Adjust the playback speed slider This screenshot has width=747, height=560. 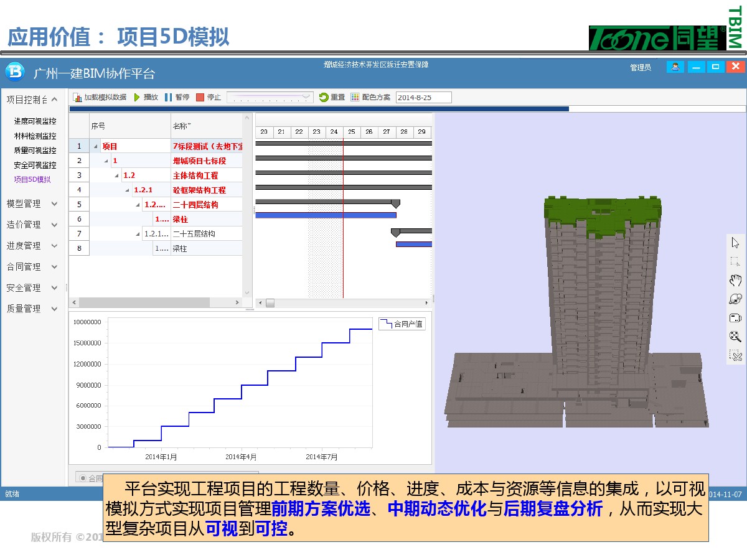click(269, 97)
